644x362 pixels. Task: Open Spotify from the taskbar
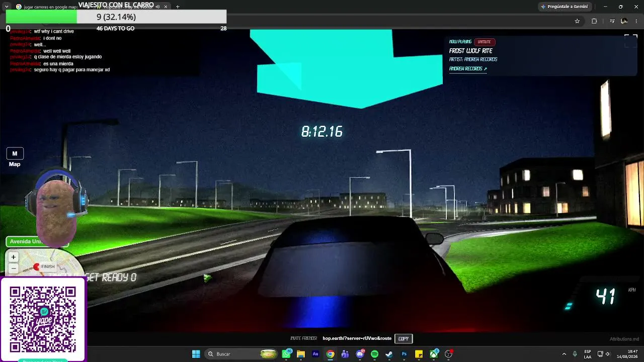374,354
